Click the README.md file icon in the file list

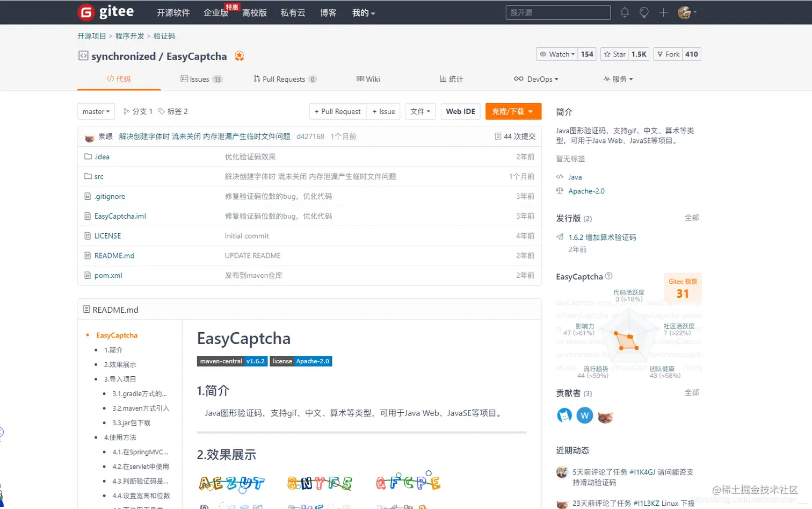click(88, 255)
